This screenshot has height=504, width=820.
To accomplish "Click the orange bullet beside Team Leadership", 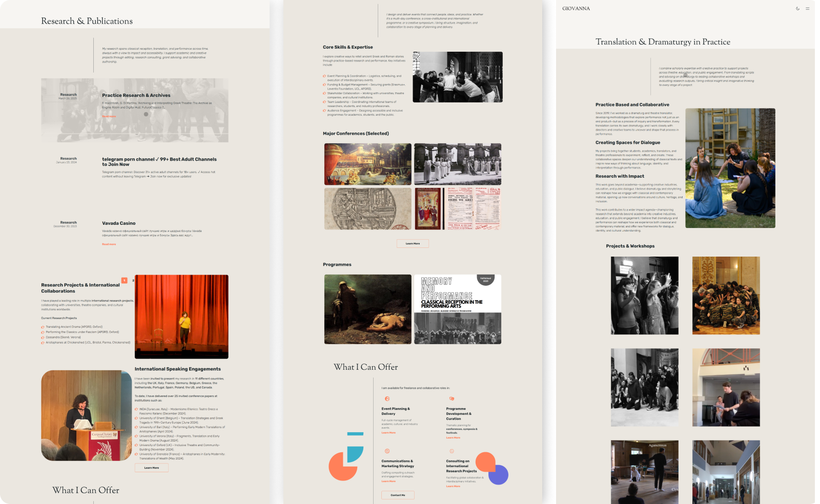I will tap(324, 102).
